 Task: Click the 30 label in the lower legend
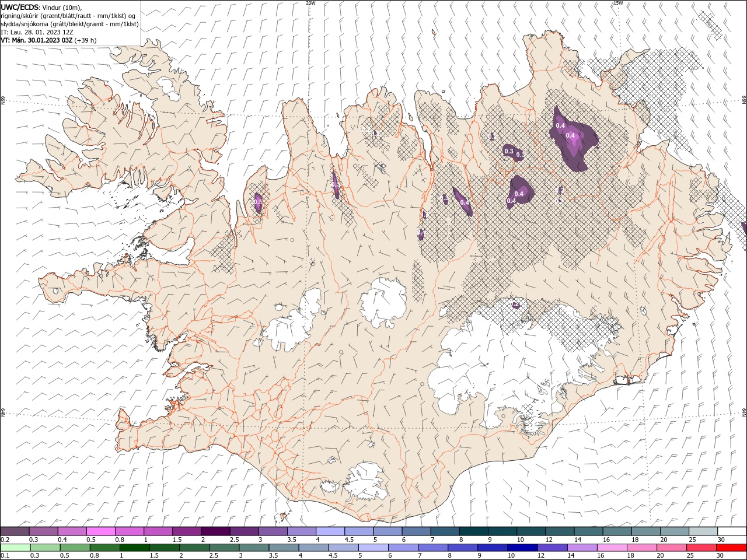(721, 556)
